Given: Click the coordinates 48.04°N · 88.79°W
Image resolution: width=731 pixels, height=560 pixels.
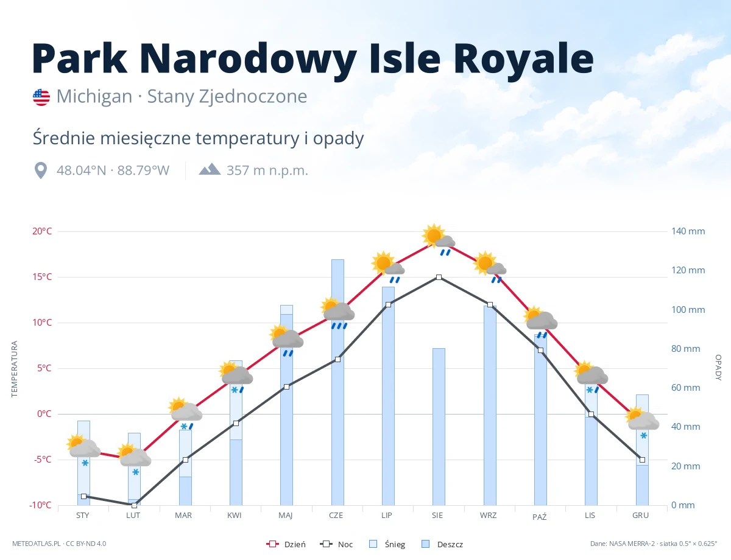Looking at the screenshot, I should (x=113, y=170).
